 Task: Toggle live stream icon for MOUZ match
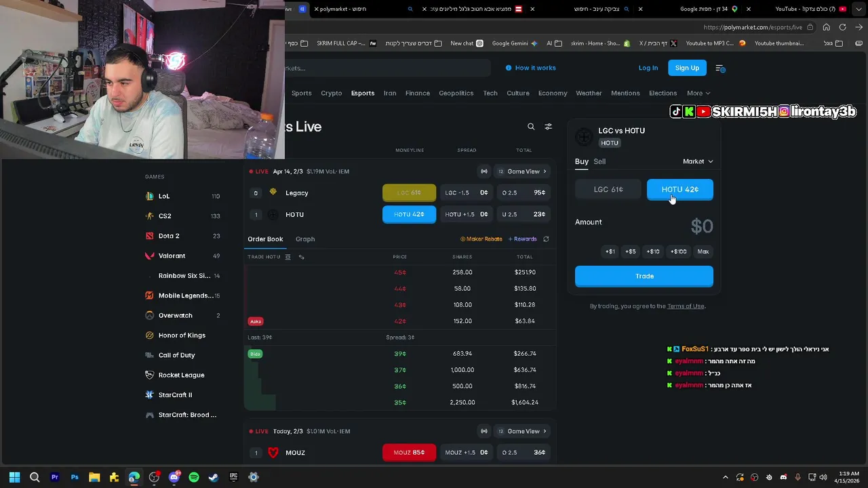tap(484, 431)
